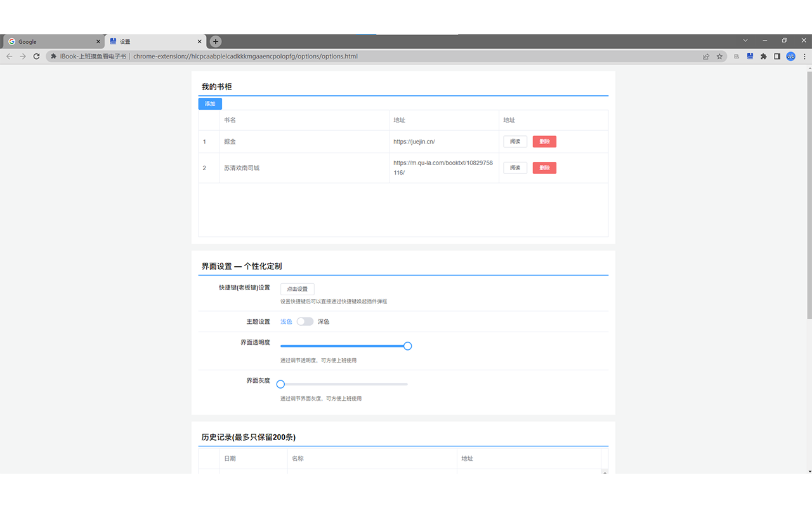Open the browser side panel icon
The image size is (812, 508).
776,56
